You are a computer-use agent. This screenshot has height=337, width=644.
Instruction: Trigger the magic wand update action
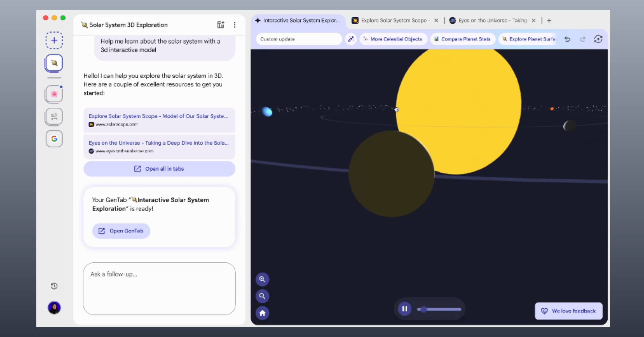coord(351,39)
